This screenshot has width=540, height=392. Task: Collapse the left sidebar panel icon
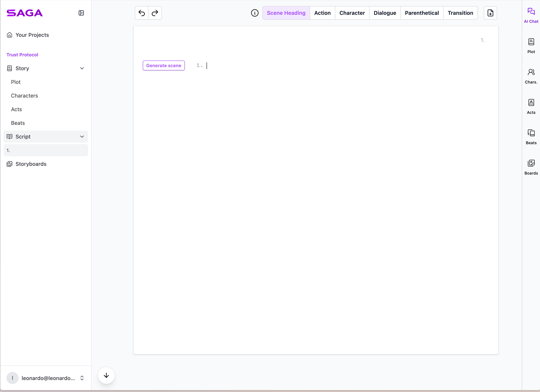coord(81,13)
